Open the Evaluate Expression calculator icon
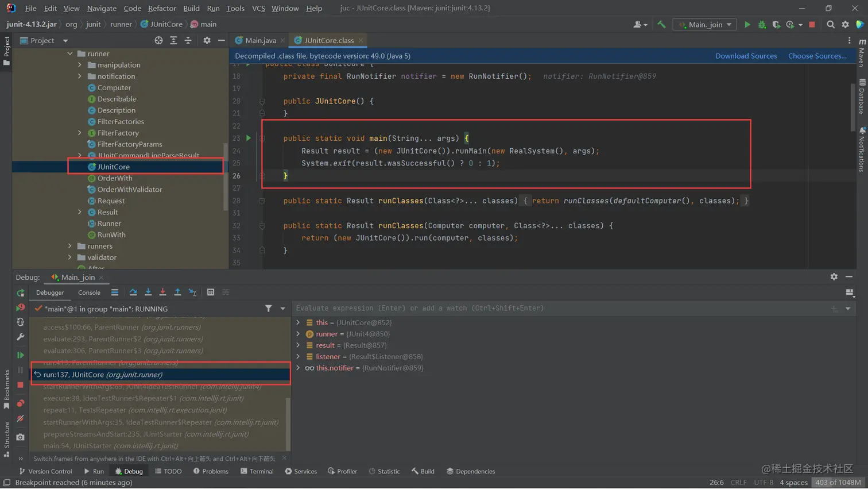This screenshot has width=868, height=489. click(211, 292)
